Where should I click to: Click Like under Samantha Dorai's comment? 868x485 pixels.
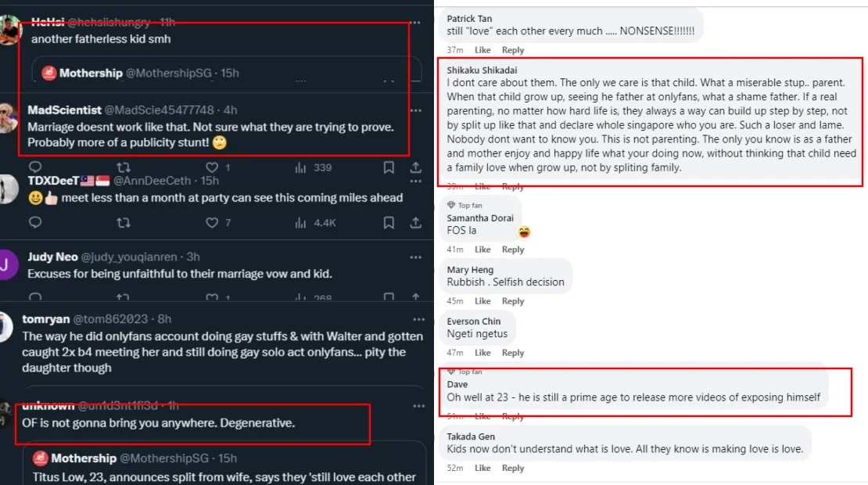(482, 250)
